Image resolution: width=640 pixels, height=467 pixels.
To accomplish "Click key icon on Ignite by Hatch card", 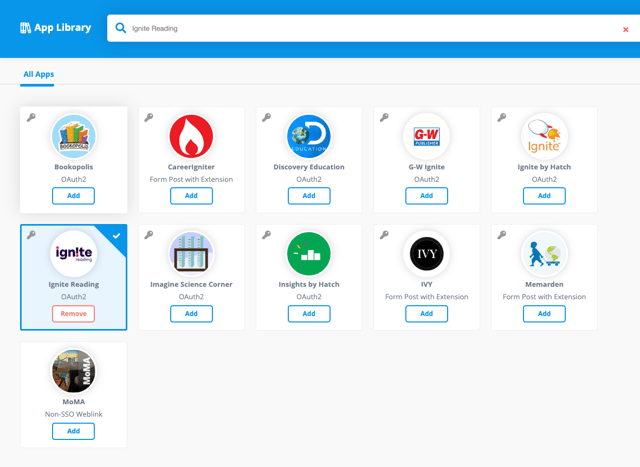I will click(502, 118).
